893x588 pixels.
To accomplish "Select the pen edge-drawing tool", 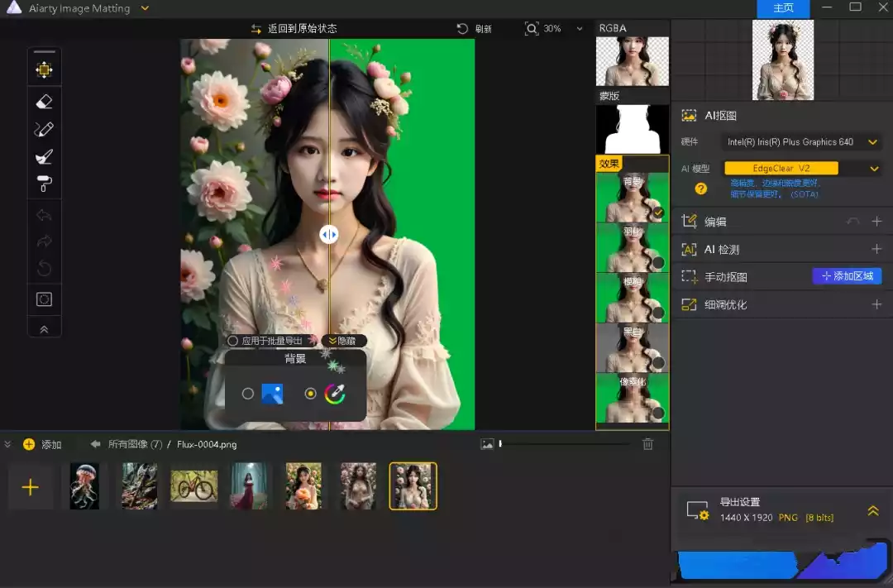I will (45, 129).
